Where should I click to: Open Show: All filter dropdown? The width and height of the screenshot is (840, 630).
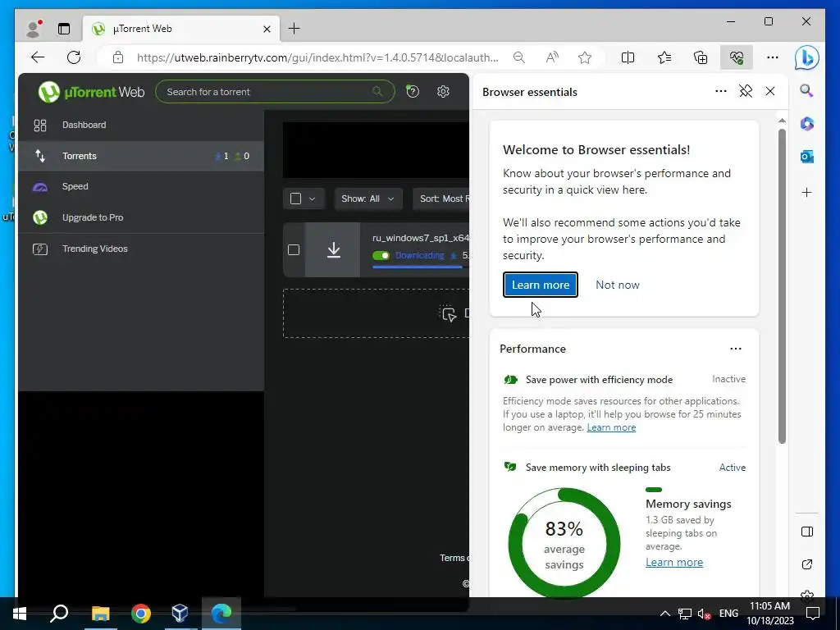tap(367, 199)
